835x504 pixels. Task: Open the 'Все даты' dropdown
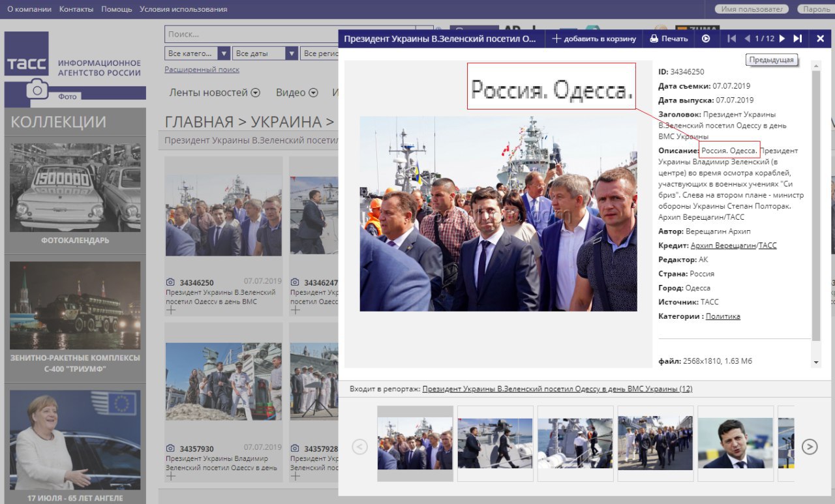click(265, 53)
